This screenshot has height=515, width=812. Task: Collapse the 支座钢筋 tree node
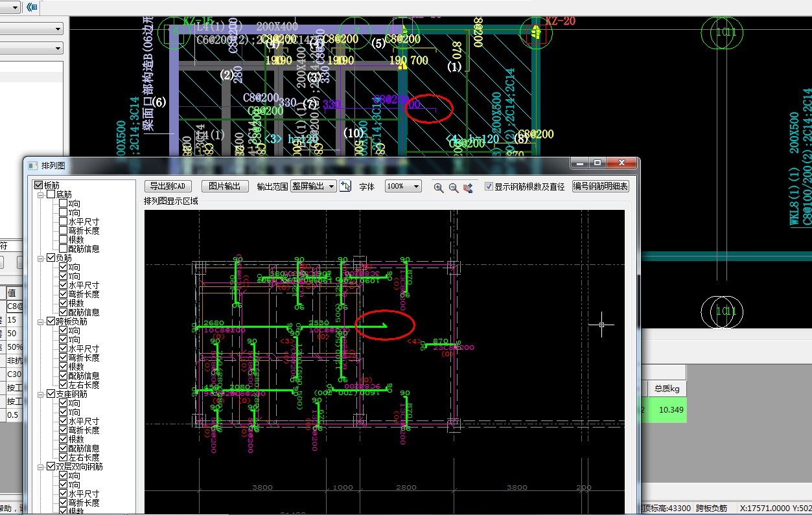[x=41, y=394]
